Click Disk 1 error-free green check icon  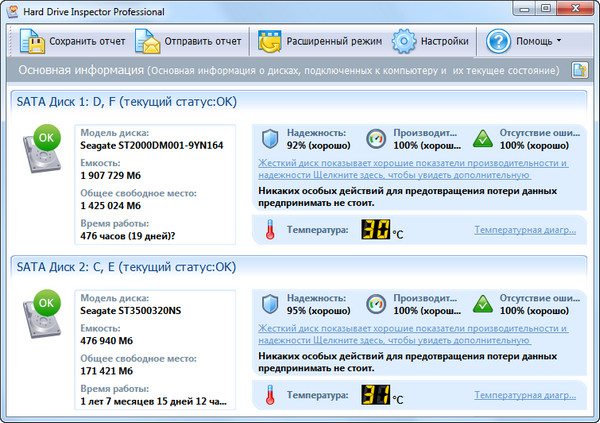click(x=483, y=139)
